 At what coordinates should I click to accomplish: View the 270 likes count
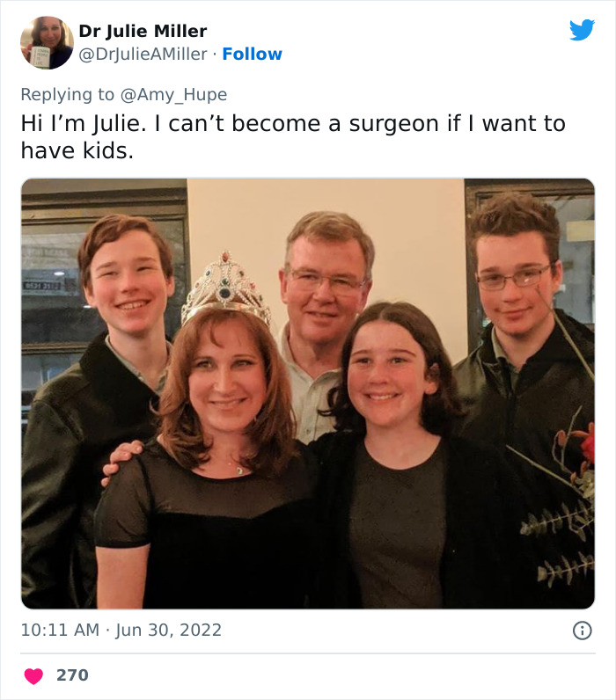click(72, 675)
